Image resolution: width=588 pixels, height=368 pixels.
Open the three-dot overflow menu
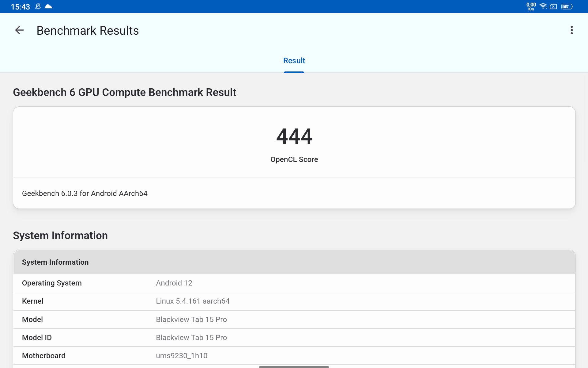point(571,30)
